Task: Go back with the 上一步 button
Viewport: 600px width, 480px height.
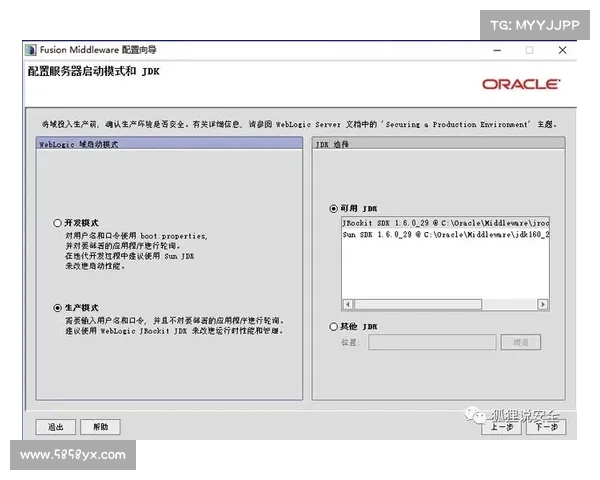Action: pyautogui.click(x=501, y=427)
